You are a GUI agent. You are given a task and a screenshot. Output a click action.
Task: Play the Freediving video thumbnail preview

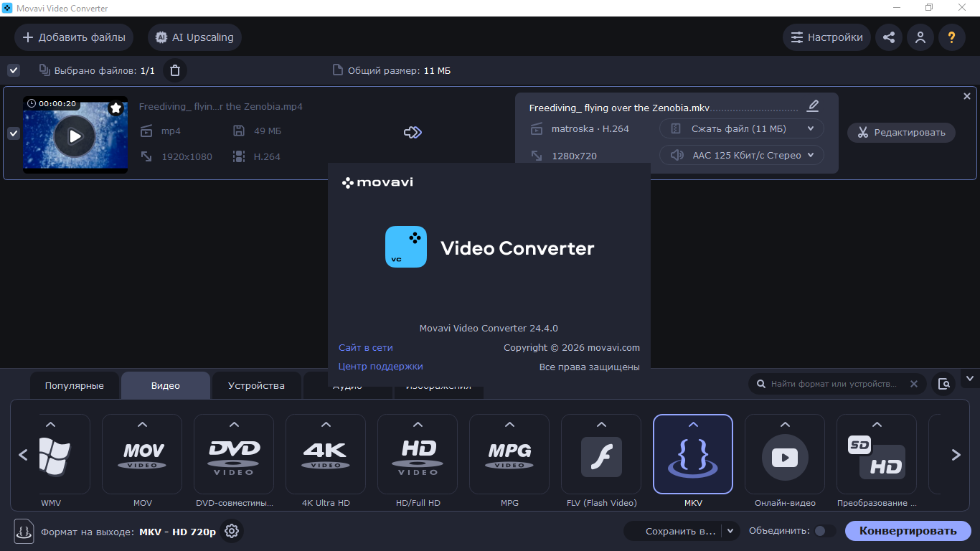click(x=75, y=136)
